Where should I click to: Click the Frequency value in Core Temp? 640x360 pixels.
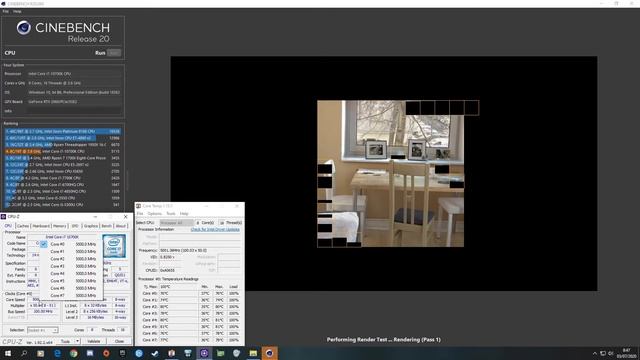coord(200,251)
